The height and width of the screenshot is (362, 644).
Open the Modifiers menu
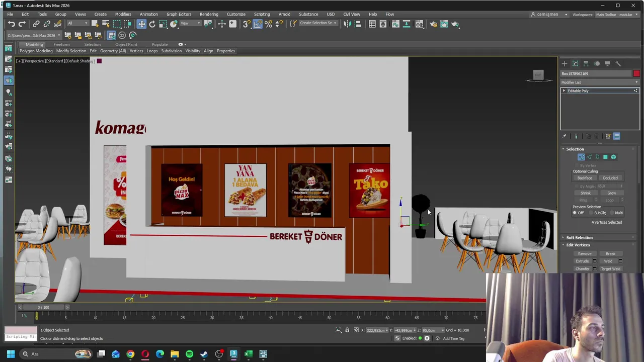(123, 14)
